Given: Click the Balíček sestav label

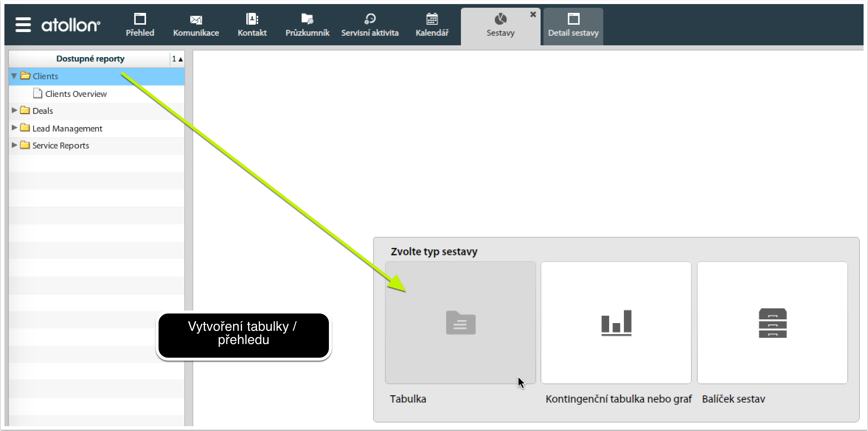Looking at the screenshot, I should [733, 399].
